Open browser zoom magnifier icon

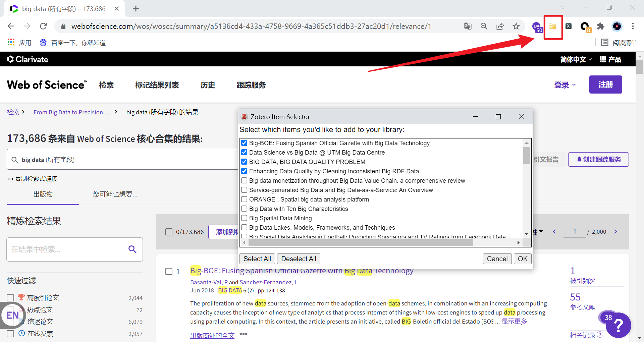pos(484,26)
